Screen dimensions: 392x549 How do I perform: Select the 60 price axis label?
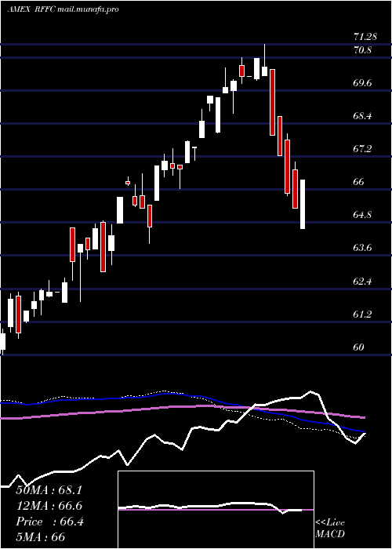(x=359, y=347)
